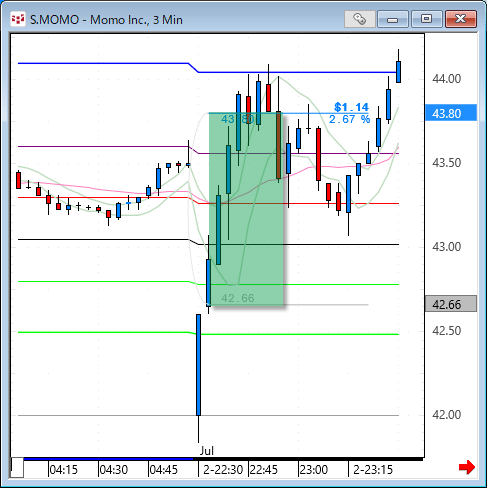Click the 22:45 time axis label

click(264, 470)
